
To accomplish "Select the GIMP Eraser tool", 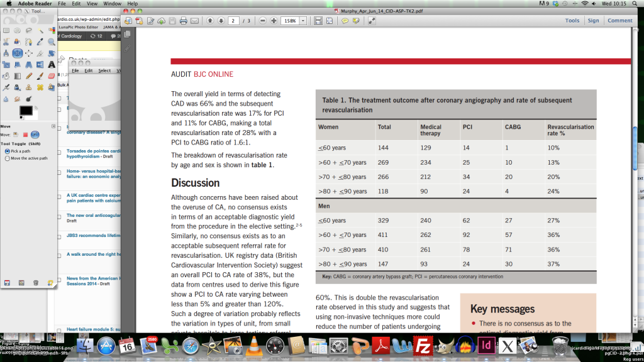I will [52, 75].
